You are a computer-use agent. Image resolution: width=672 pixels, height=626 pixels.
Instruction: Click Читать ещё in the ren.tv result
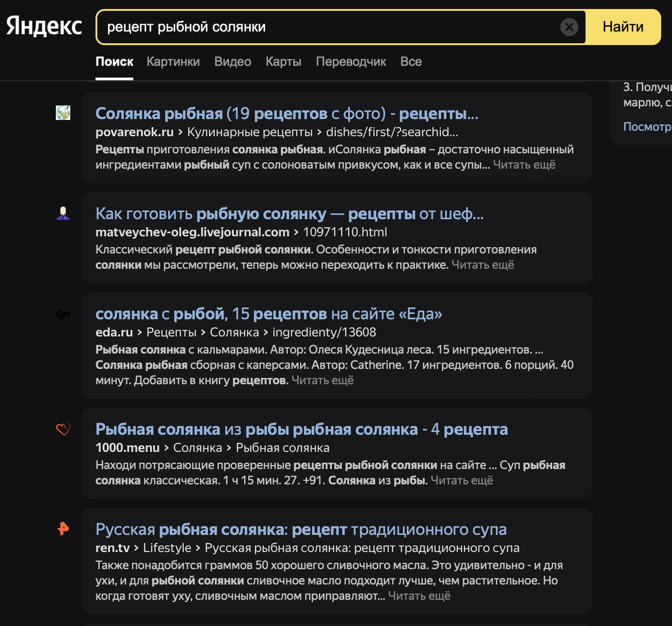419,596
